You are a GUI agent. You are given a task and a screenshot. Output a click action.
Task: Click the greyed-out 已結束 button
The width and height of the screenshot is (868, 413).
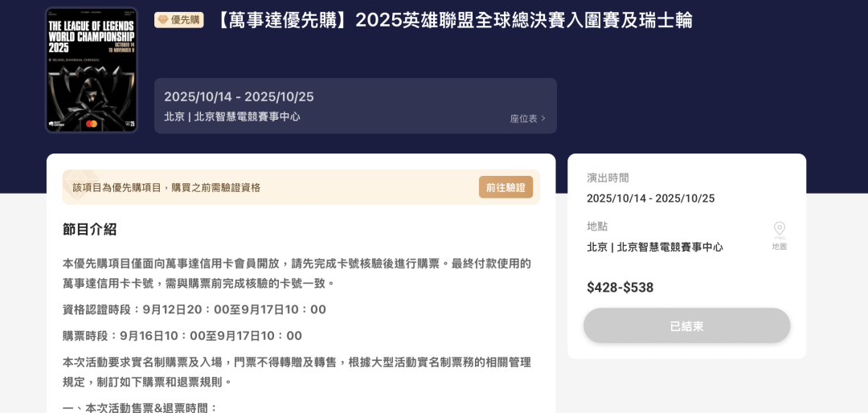pyautogui.click(x=686, y=326)
